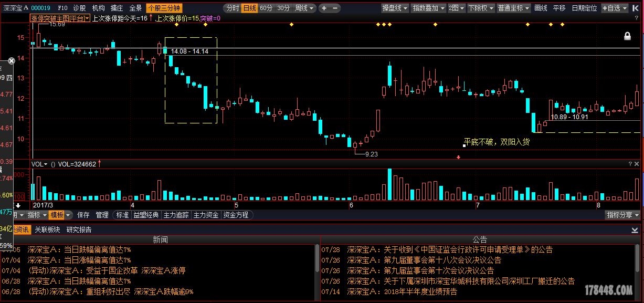Viewport: 644px width, 303px height.
Task: Open VOL indicator dropdown
Action: [x=40, y=164]
